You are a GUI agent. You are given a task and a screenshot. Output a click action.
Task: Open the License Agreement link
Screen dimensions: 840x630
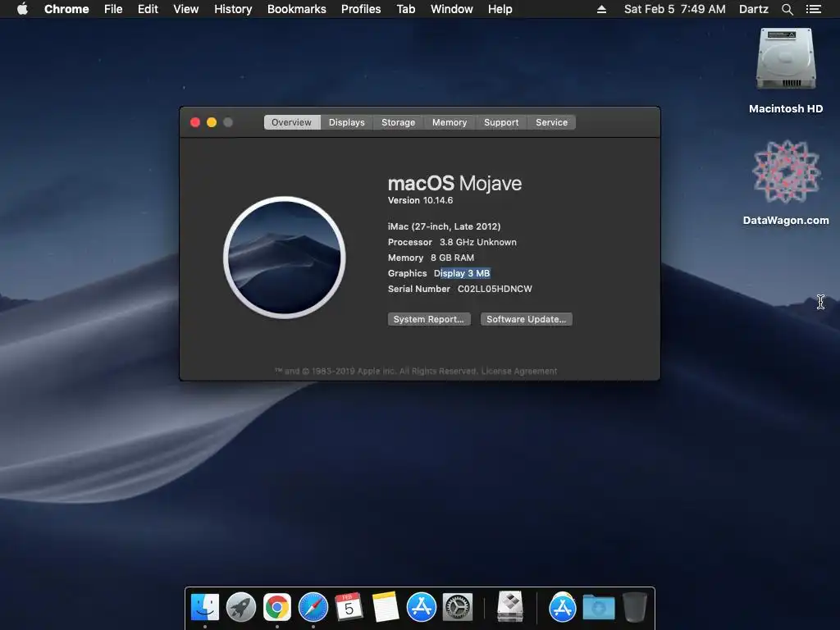(519, 372)
